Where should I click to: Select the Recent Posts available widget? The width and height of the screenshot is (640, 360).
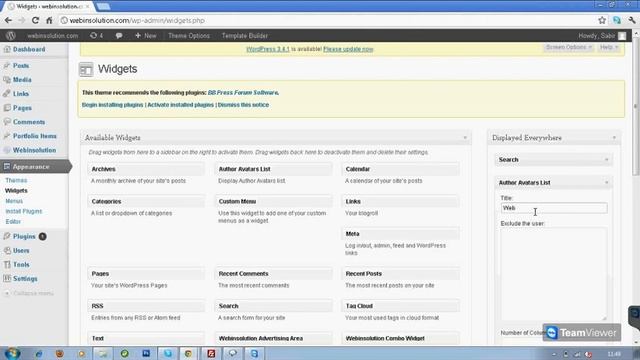click(400, 274)
